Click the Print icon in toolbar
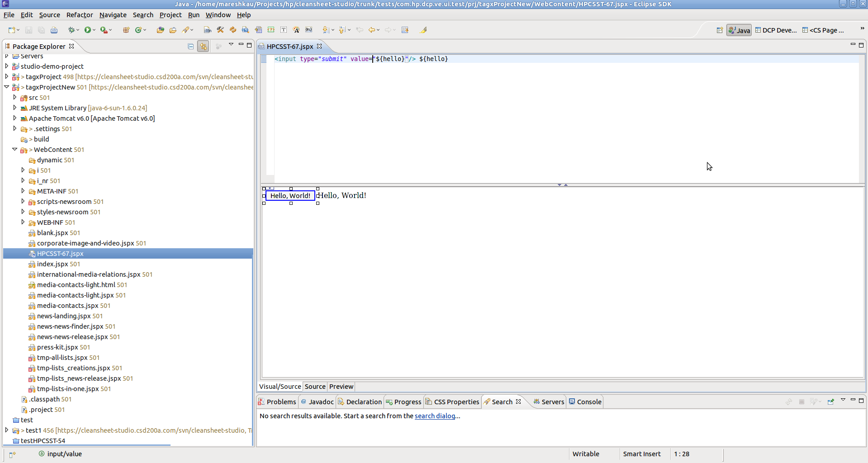This screenshot has width=868, height=463. tap(54, 30)
